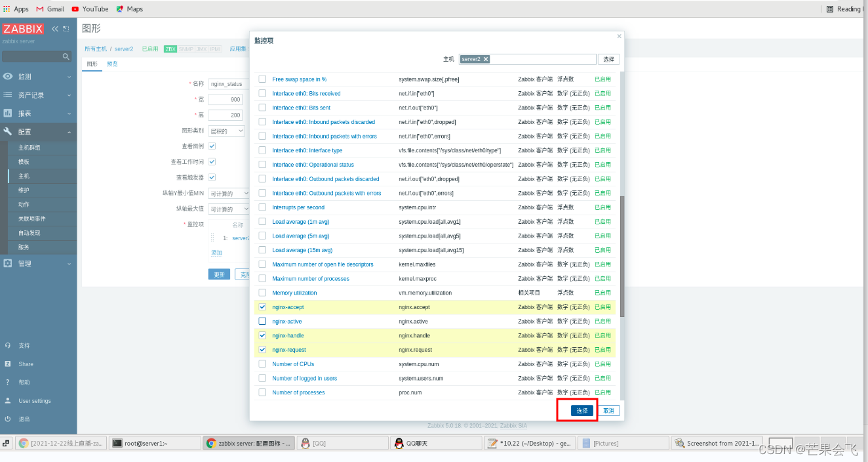Click the 名称 input field
The width and height of the screenshot is (868, 462).
tap(229, 84)
